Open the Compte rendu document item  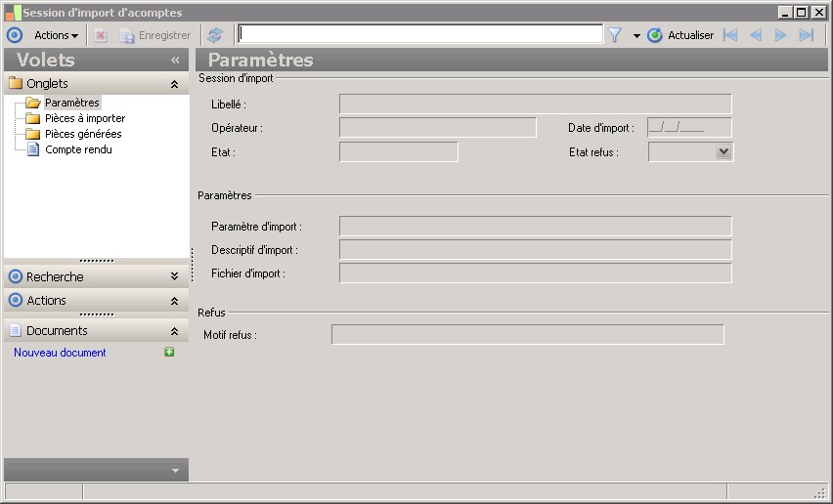tap(78, 149)
